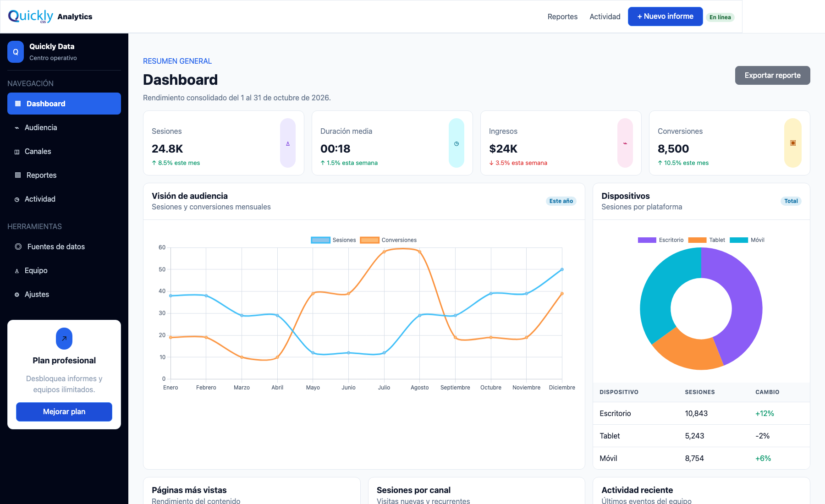Click the Nuevo informe button
This screenshot has width=825, height=504.
(665, 16)
